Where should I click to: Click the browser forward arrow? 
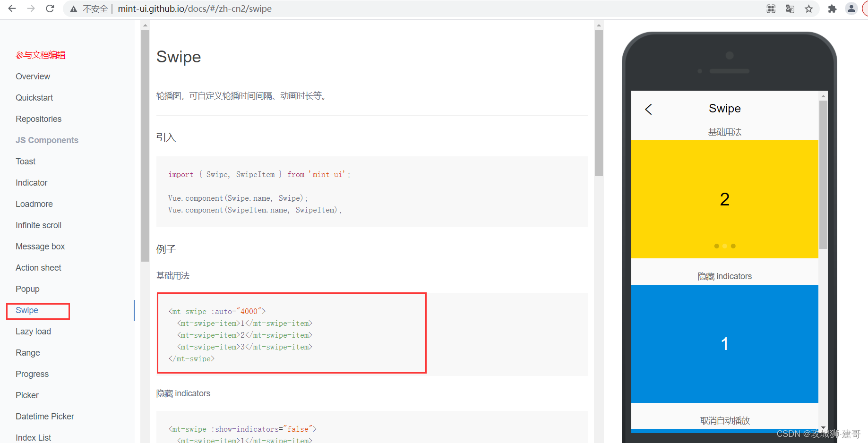pyautogui.click(x=31, y=9)
